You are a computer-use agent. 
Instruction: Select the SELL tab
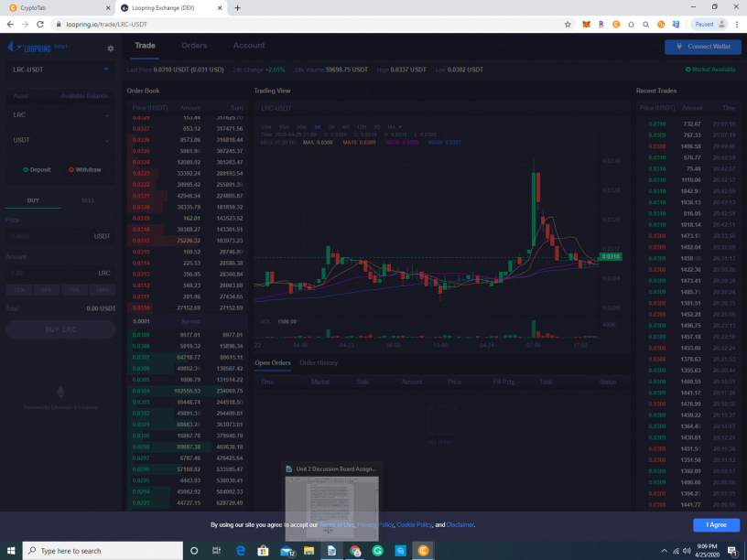[88, 200]
